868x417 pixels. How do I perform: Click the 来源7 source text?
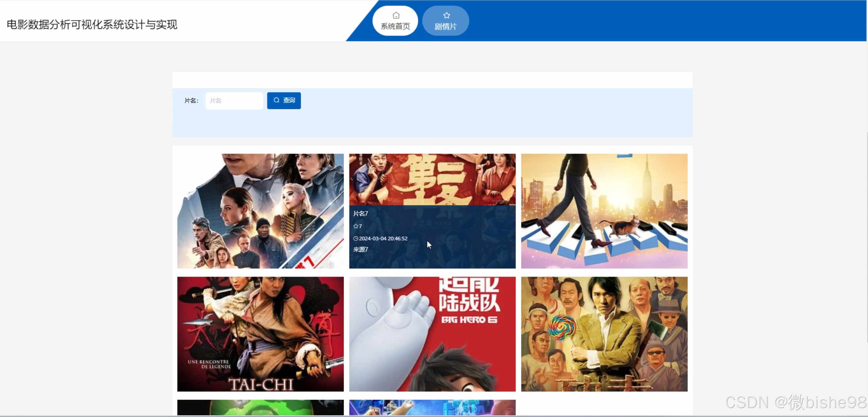pos(361,249)
